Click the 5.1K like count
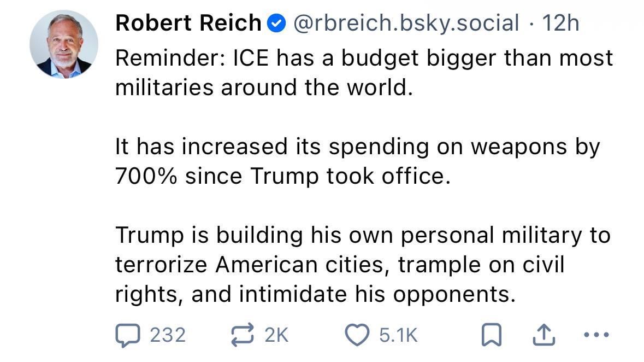The image size is (644, 362). coord(398,335)
